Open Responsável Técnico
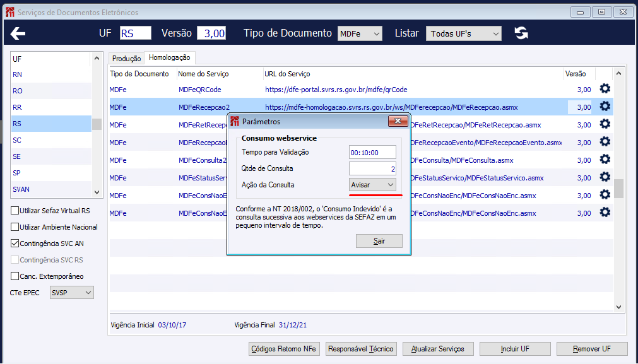638x364 pixels. pyautogui.click(x=361, y=349)
